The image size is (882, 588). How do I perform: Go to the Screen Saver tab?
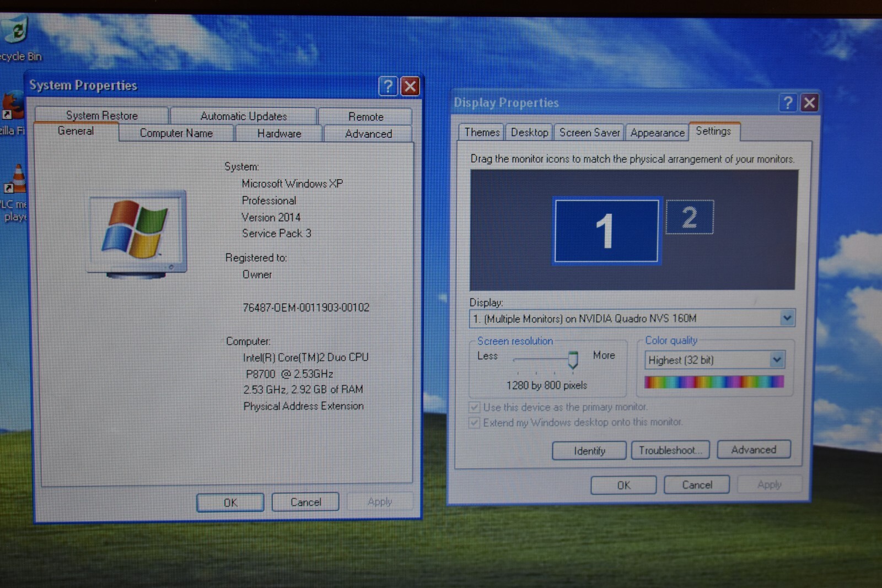[589, 132]
